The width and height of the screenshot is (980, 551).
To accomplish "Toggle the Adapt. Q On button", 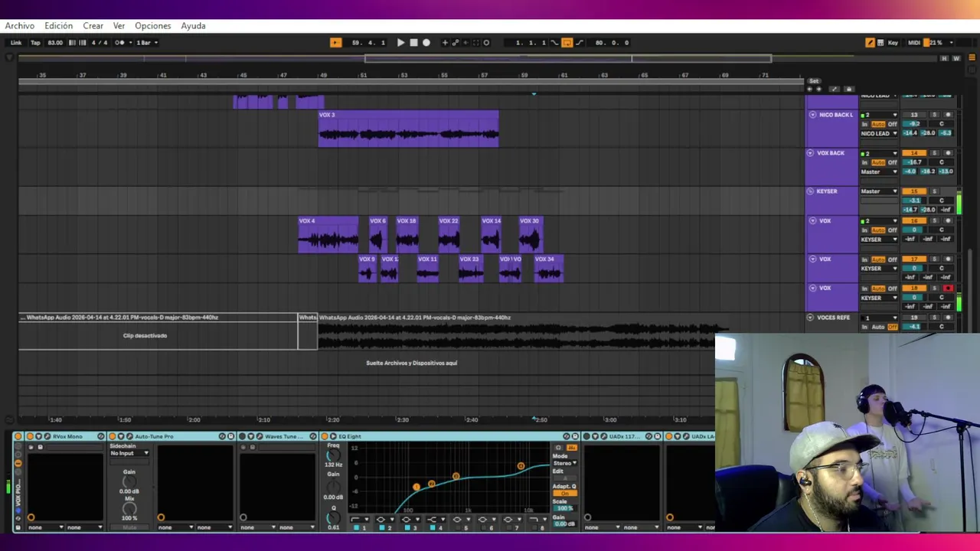I will pyautogui.click(x=565, y=493).
